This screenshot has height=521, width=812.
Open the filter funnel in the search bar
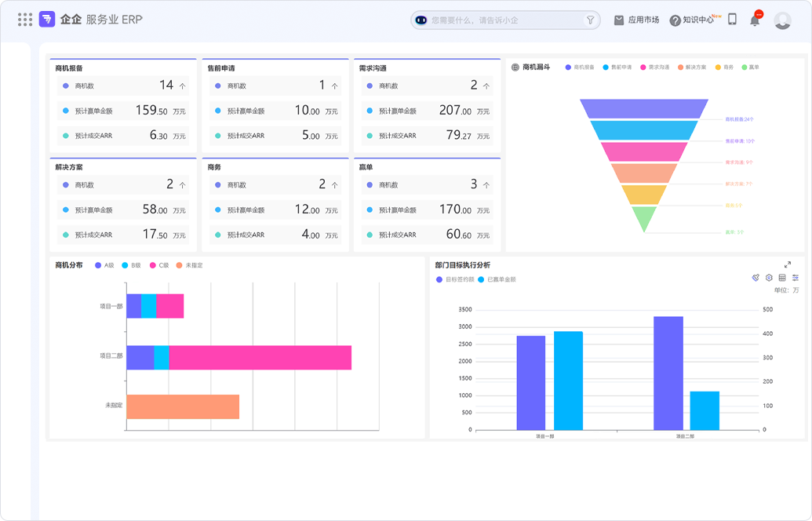coord(591,20)
